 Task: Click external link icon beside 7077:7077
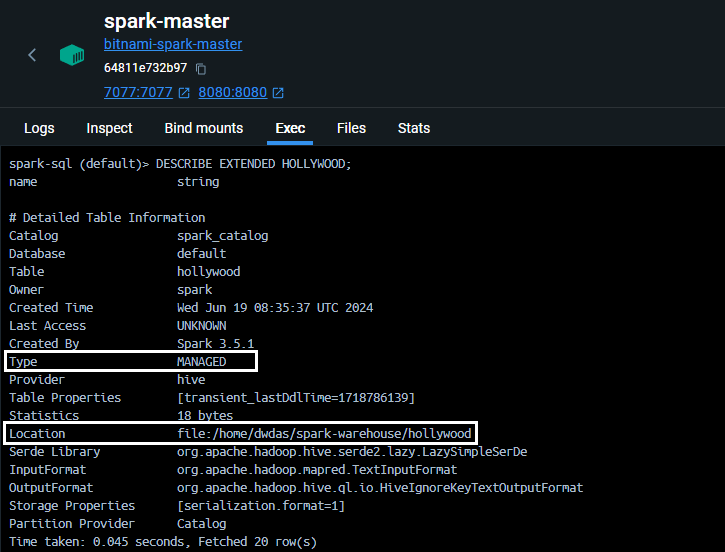tap(184, 93)
